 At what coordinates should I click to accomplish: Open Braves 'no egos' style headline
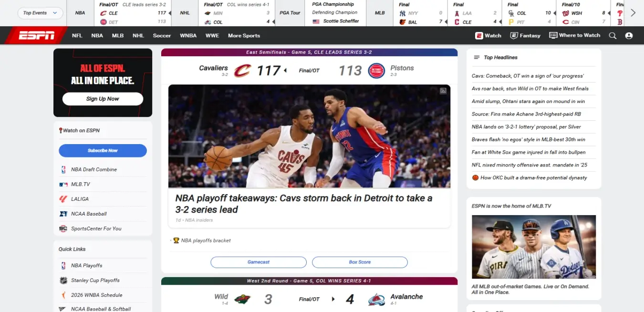tap(528, 140)
